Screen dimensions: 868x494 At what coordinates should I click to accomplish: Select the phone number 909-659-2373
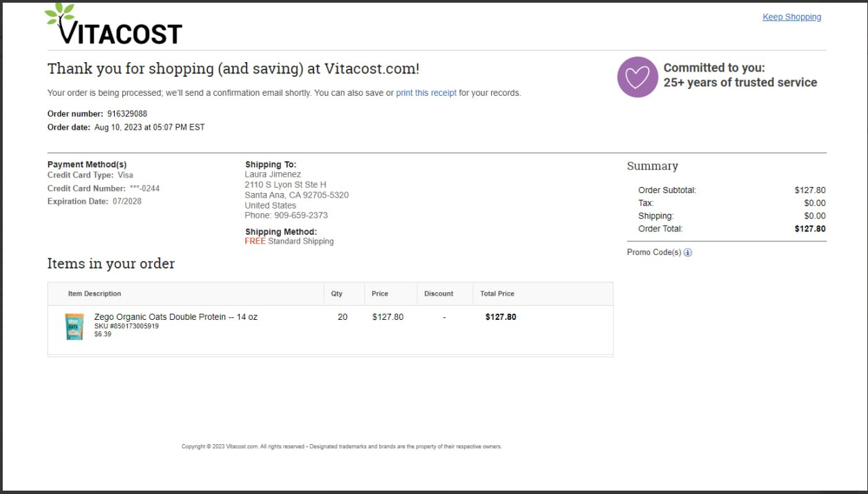pyautogui.click(x=301, y=215)
